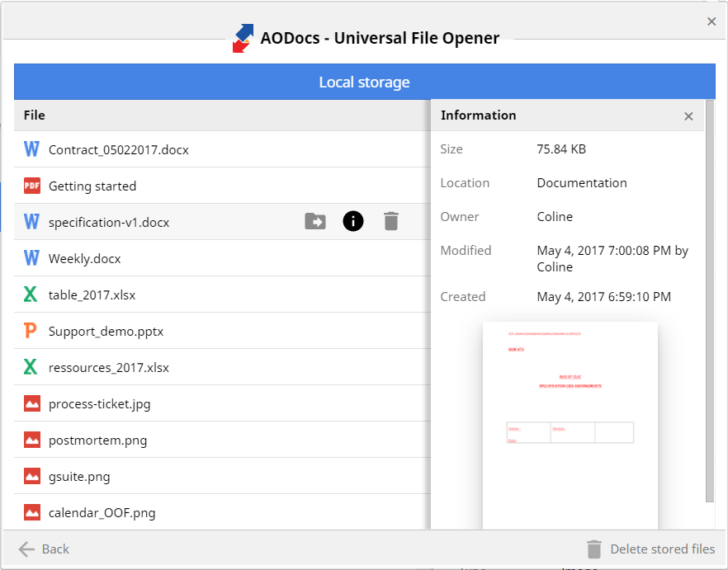This screenshot has height=570, width=728.
Task: Select file Contract_05022017.docx
Action: 222,149
